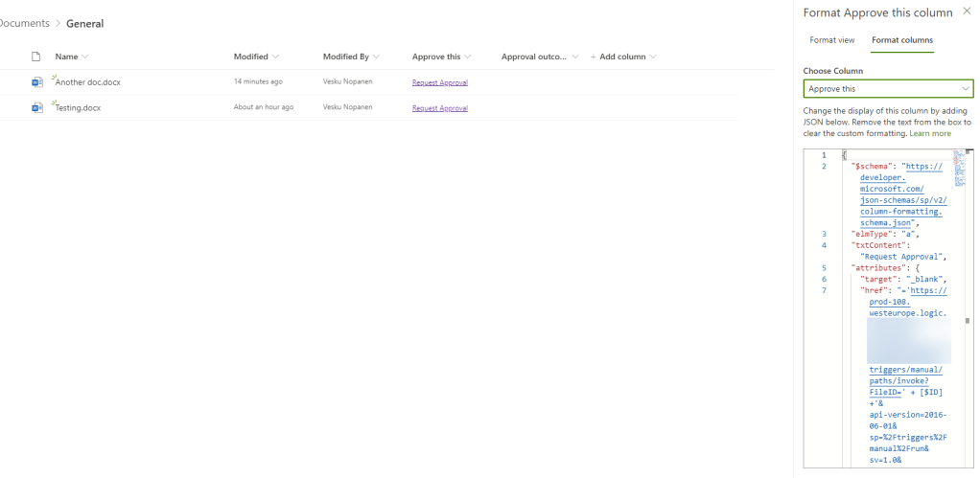This screenshot has height=478, width=980.
Task: Click the JSON editor vertical scrollbar
Action: [x=968, y=320]
